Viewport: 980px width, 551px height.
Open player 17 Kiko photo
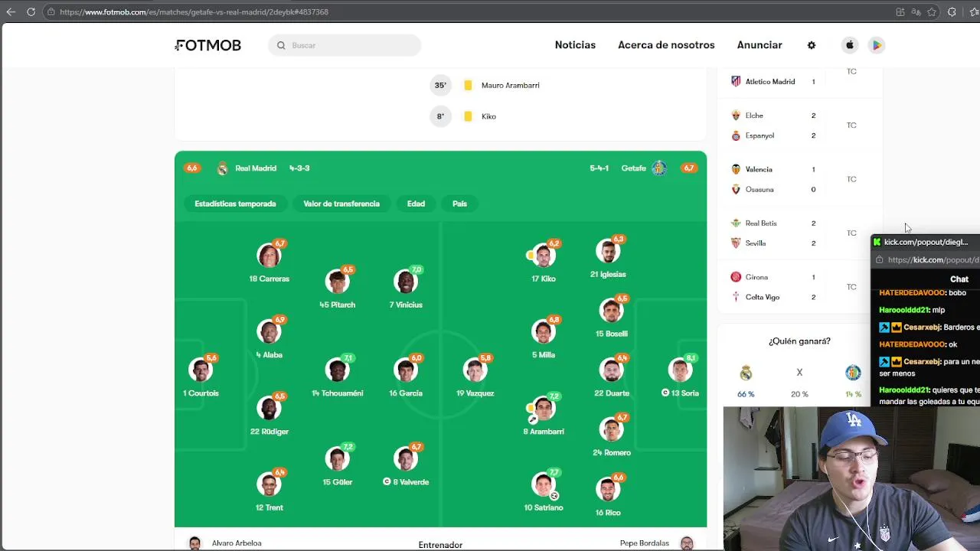point(544,256)
